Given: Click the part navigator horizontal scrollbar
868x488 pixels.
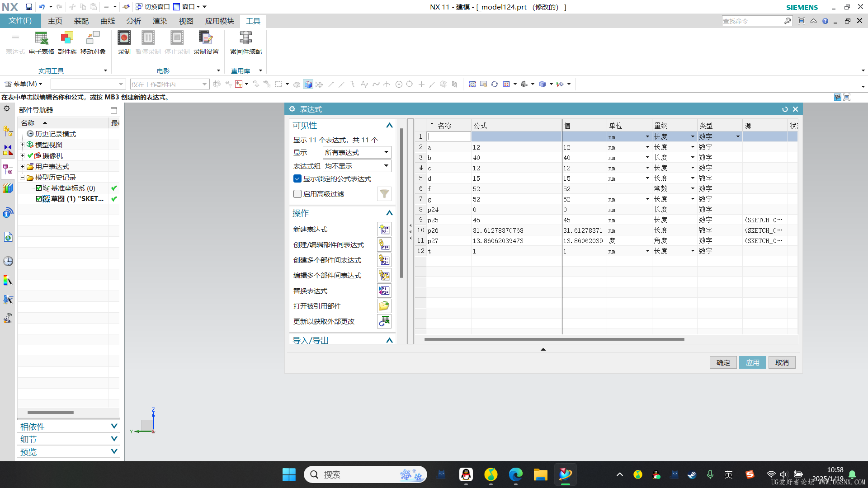Looking at the screenshot, I should tap(51, 412).
